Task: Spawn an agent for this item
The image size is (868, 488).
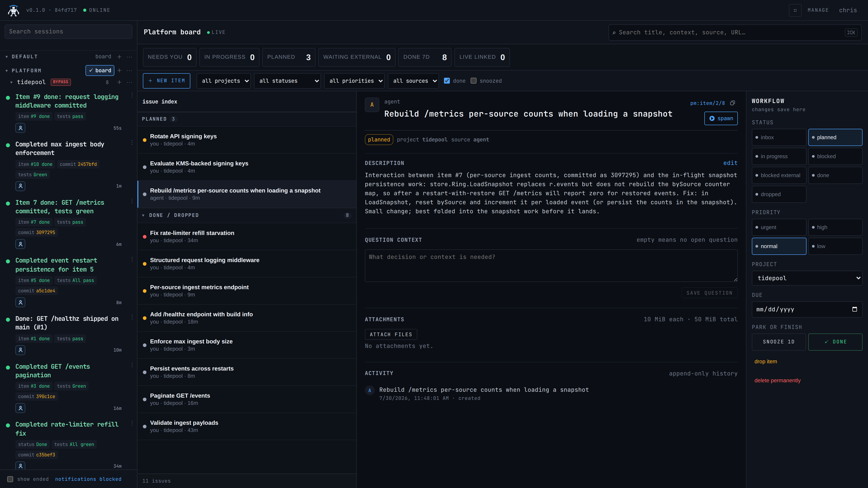Action: [x=721, y=119]
